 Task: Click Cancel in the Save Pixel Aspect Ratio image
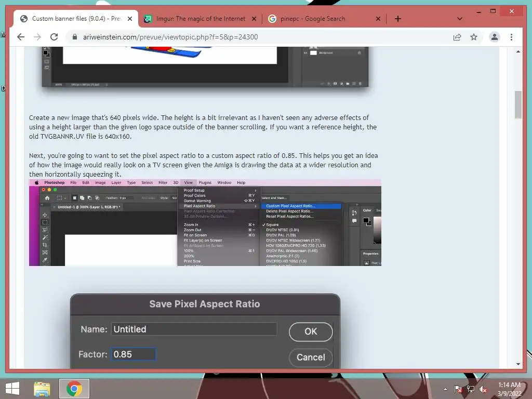pos(311,357)
